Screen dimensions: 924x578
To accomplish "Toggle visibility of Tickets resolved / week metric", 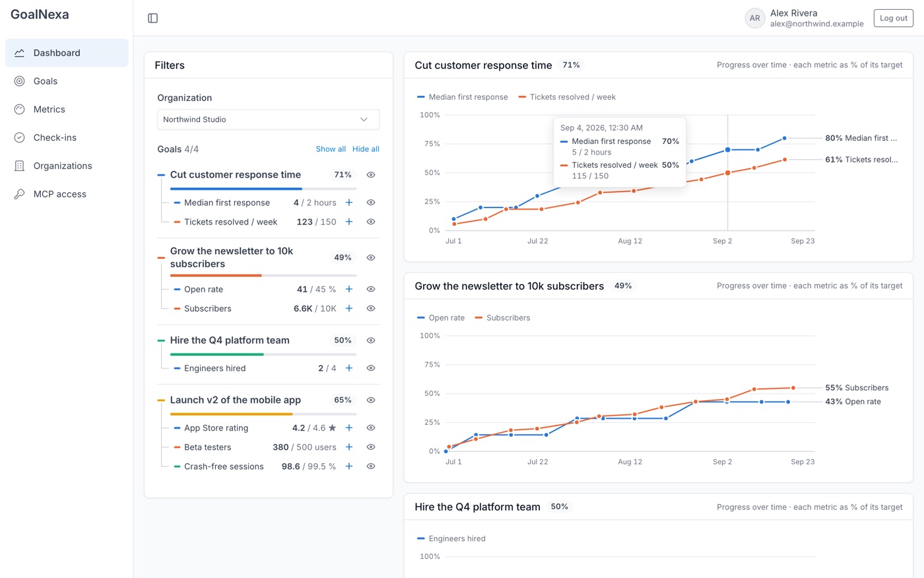I will 371,222.
